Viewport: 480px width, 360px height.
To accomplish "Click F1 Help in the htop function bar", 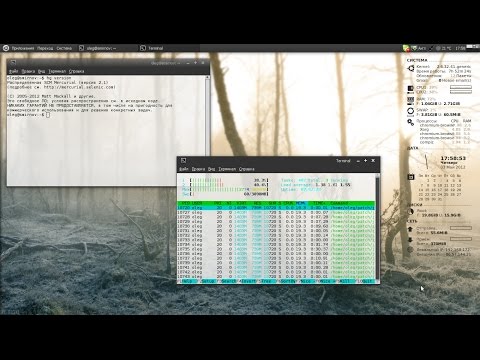I will [186, 281].
